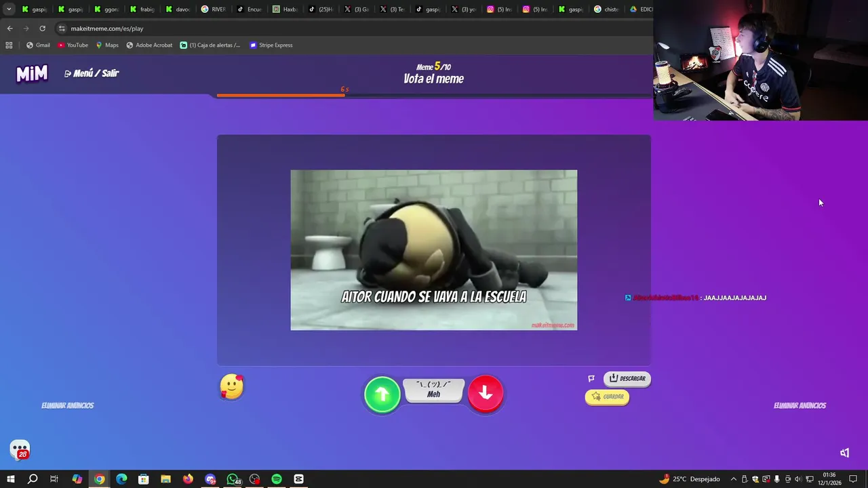Open CapCut from the taskbar

pyautogui.click(x=298, y=479)
